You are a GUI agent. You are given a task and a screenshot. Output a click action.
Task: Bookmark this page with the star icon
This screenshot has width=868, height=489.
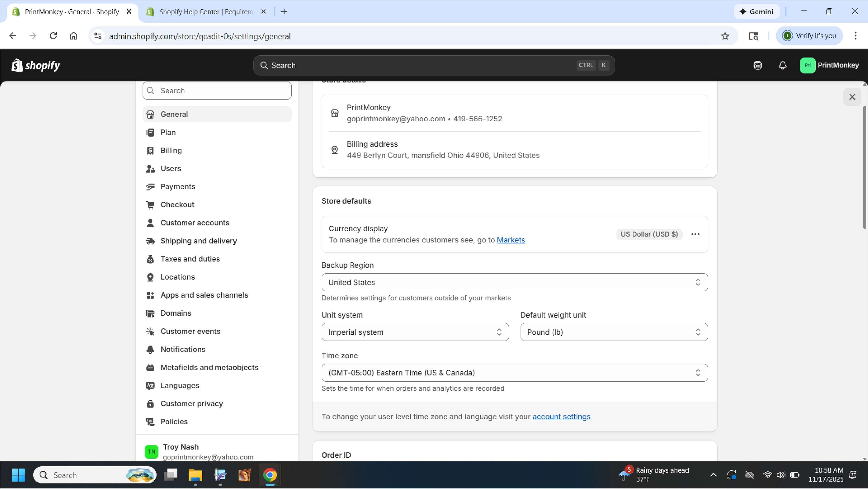pyautogui.click(x=725, y=36)
